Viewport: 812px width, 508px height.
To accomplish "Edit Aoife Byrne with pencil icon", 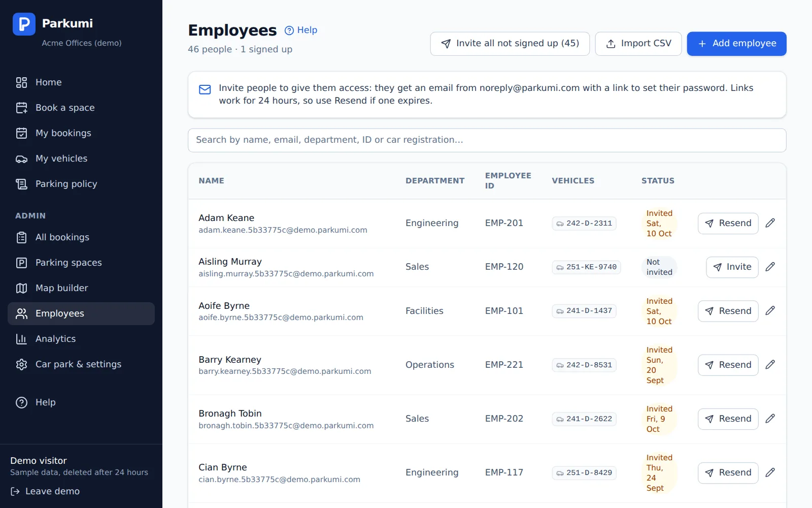I will point(770,310).
